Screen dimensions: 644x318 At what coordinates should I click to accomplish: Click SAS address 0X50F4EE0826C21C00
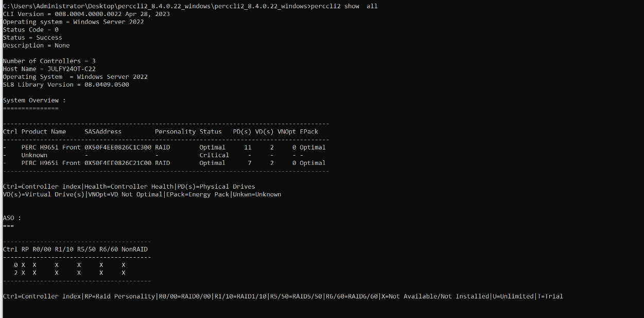(118, 163)
